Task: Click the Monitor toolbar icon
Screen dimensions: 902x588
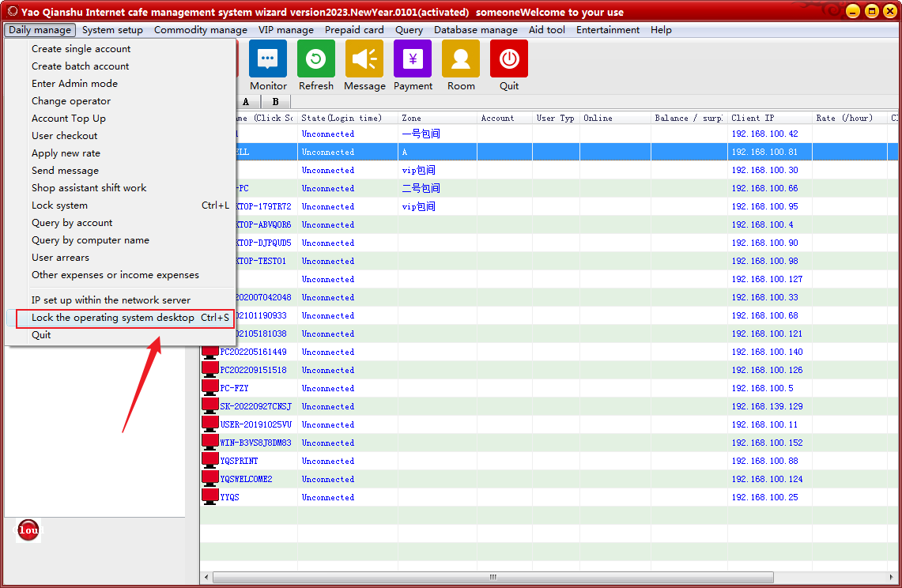Action: [268, 59]
